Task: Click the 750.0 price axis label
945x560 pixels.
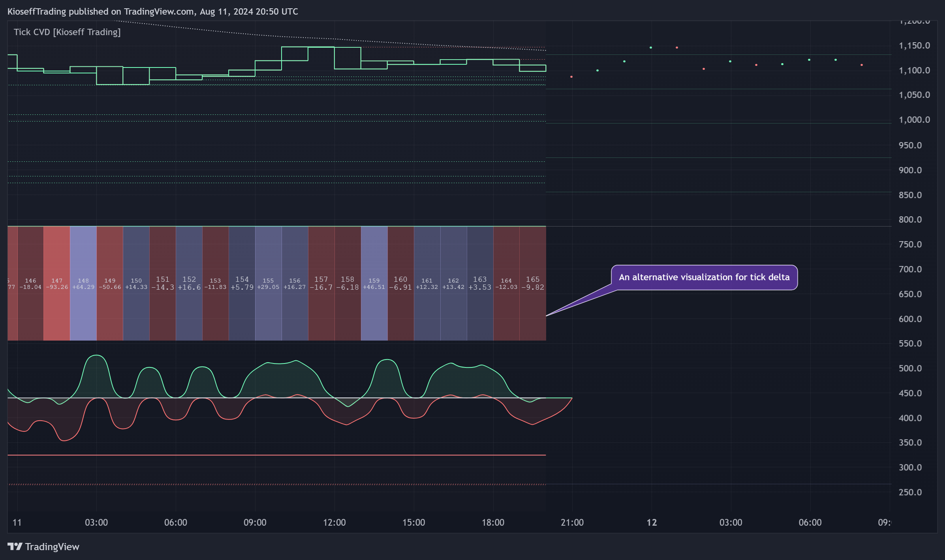Action: tap(910, 245)
